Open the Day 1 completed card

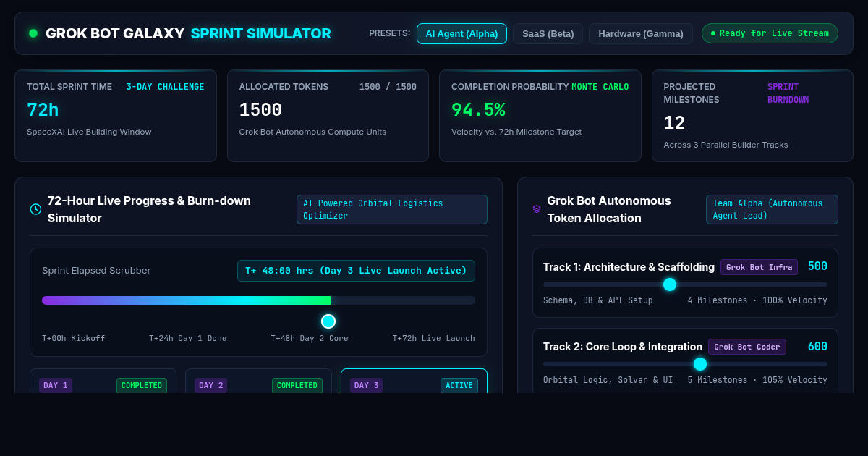click(x=103, y=381)
